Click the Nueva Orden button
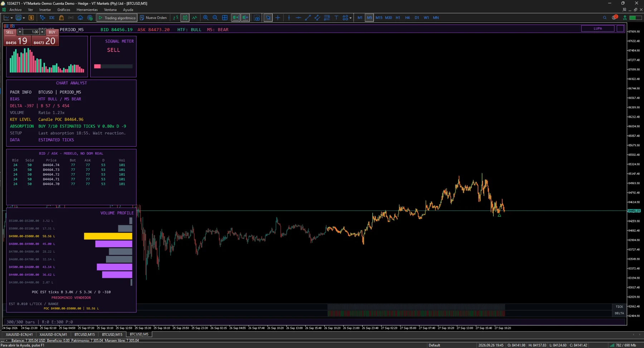The image size is (644, 348). [153, 18]
